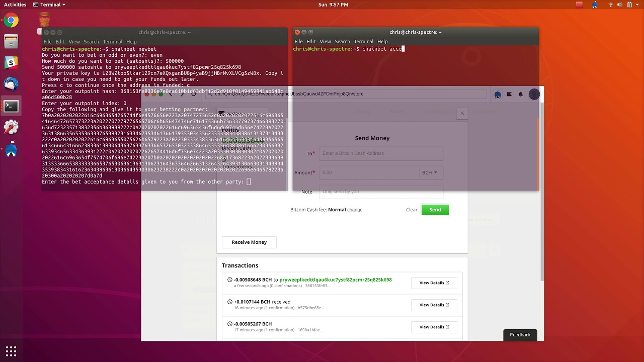View Details of the -0.00508648 BCH transaction
Image resolution: width=644 pixels, height=362 pixels.
434,283
